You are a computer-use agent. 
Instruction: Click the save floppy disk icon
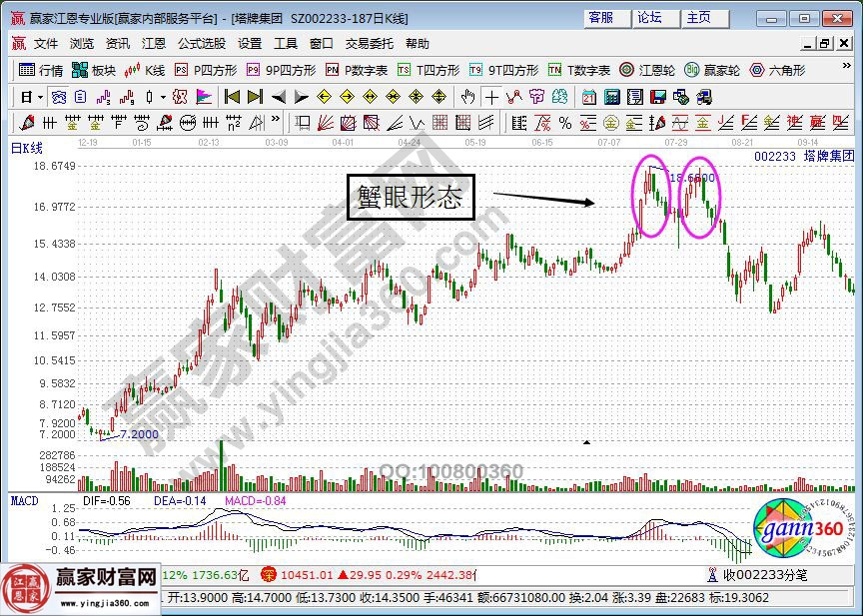click(658, 97)
